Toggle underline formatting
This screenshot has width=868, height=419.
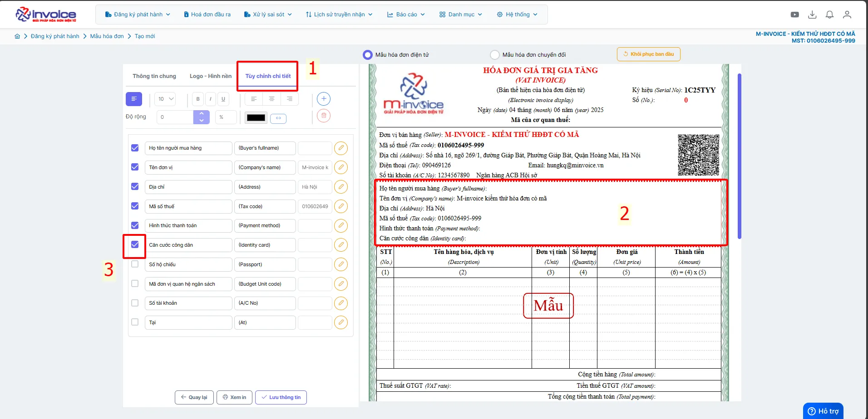223,99
